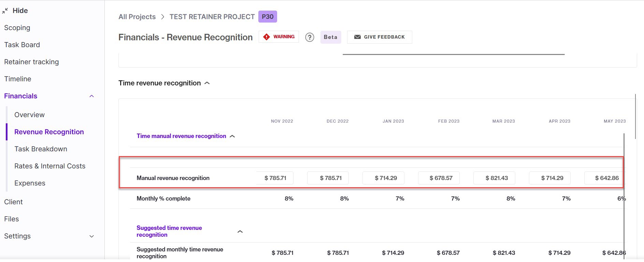Open the help question mark icon
This screenshot has height=262, width=644.
[x=310, y=37]
